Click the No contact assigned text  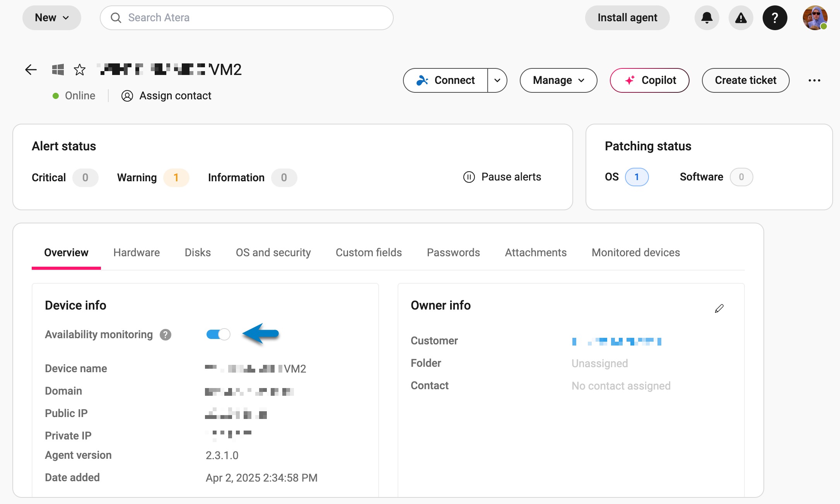[x=621, y=386]
